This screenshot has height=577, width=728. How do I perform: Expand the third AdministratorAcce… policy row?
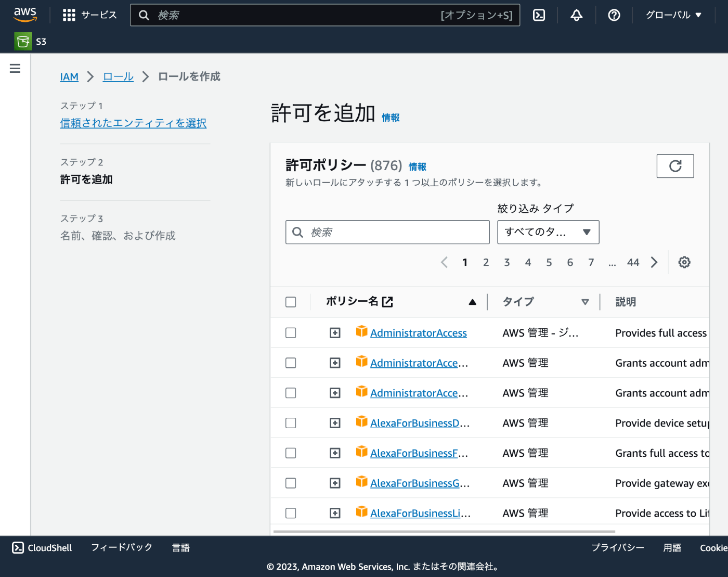335,393
